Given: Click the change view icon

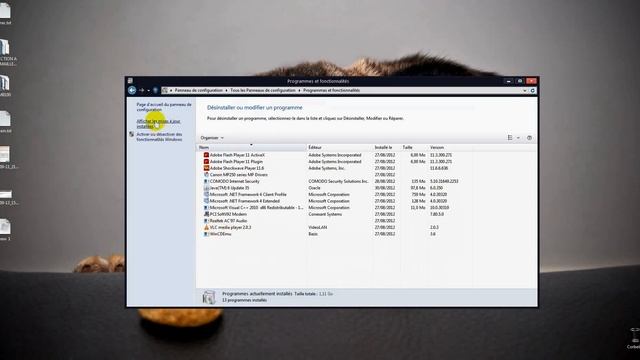Looking at the screenshot, I should click(x=510, y=138).
